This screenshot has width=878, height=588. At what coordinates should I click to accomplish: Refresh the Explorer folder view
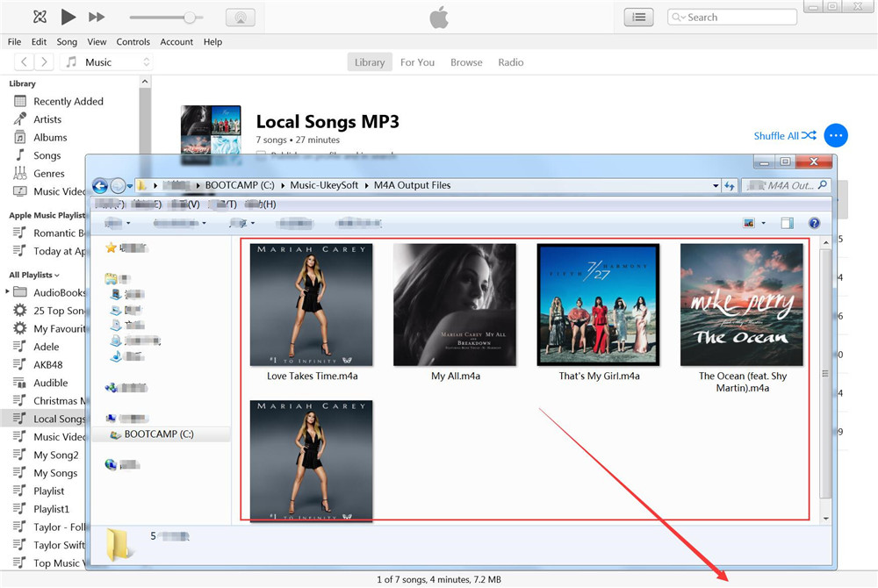click(729, 186)
